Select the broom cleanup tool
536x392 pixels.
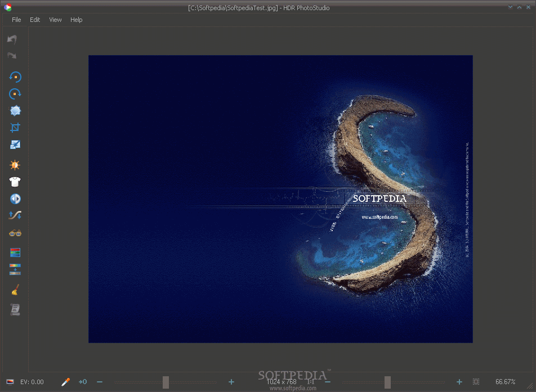(15, 290)
